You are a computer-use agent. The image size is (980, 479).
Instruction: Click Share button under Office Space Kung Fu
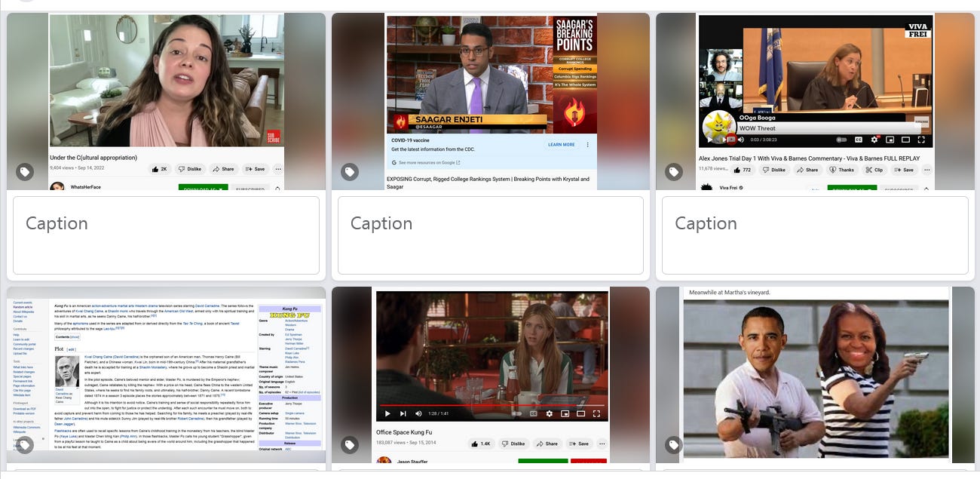[547, 444]
